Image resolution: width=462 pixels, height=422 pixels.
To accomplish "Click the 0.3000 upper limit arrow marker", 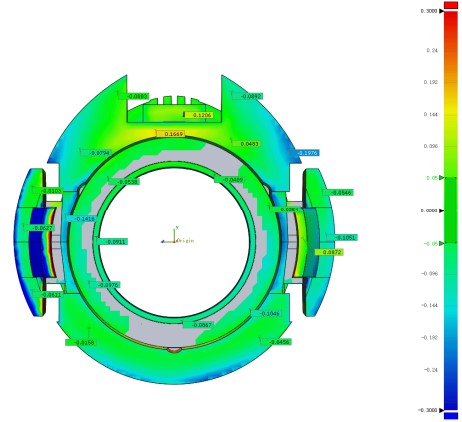I will point(441,11).
